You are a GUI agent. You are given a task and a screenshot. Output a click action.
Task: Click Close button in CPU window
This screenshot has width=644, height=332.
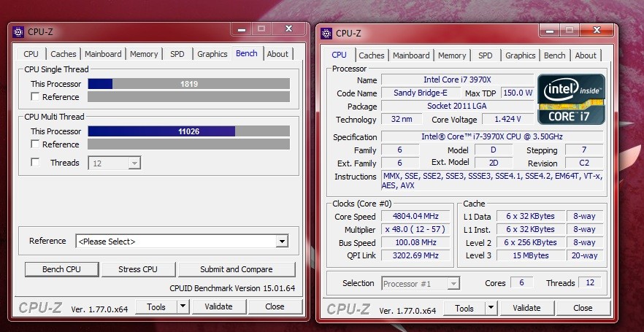(583, 308)
